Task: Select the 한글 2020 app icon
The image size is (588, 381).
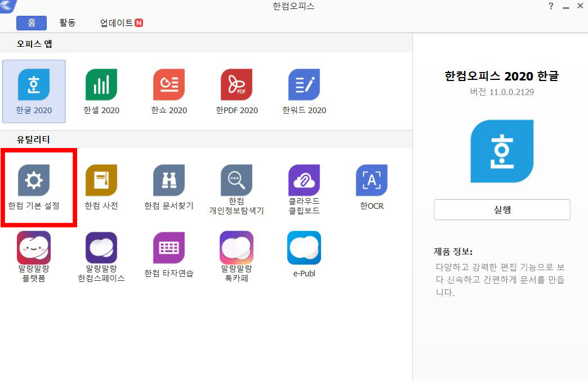Action: pyautogui.click(x=34, y=84)
